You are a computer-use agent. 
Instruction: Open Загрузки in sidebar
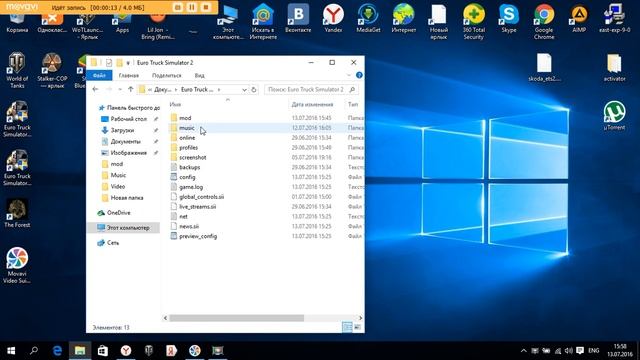[122, 130]
